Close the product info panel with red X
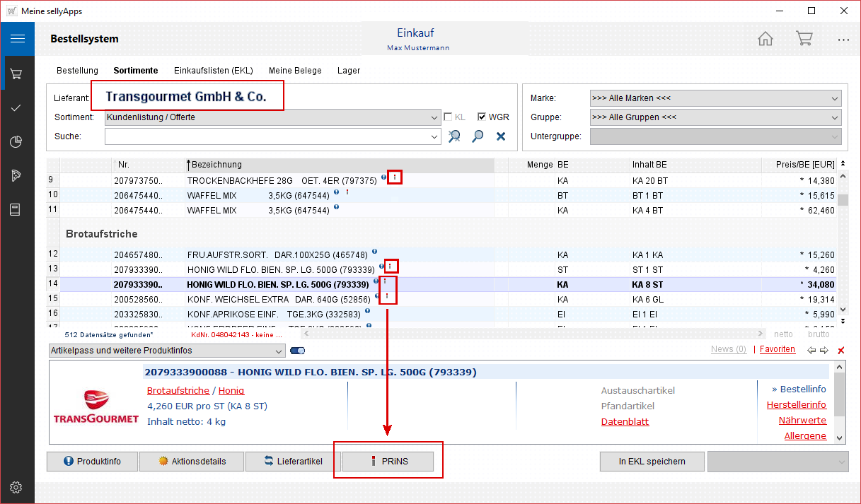 coord(840,351)
